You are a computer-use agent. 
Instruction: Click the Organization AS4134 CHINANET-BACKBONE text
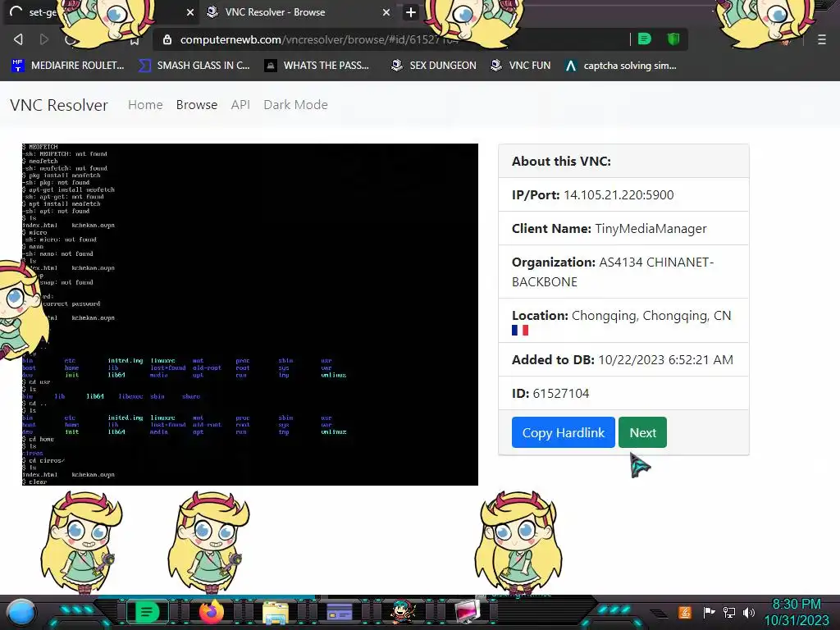click(x=613, y=272)
